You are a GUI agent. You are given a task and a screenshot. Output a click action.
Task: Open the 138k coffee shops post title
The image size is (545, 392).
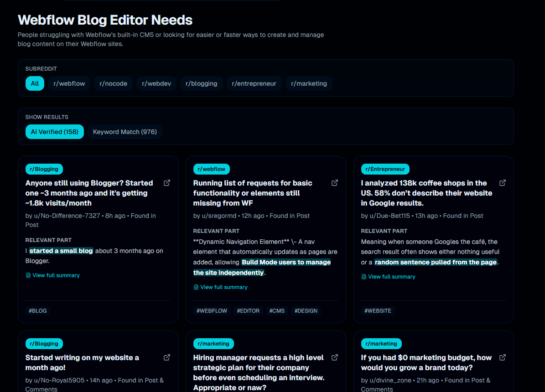point(426,193)
